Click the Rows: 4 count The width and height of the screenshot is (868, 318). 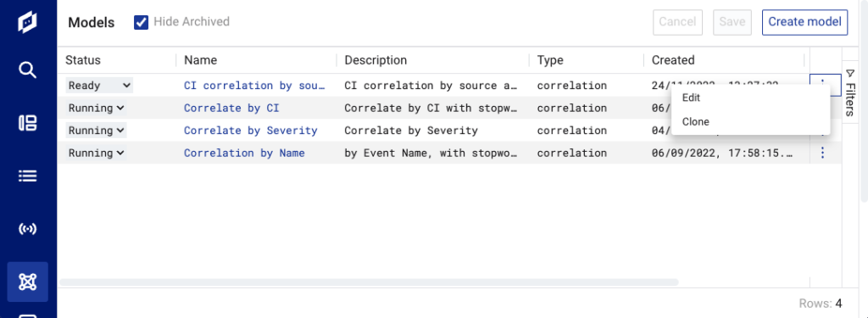[x=821, y=303]
